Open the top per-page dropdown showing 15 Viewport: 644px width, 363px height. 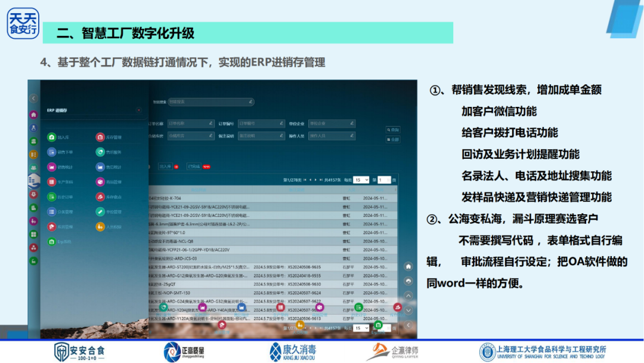[361, 180]
